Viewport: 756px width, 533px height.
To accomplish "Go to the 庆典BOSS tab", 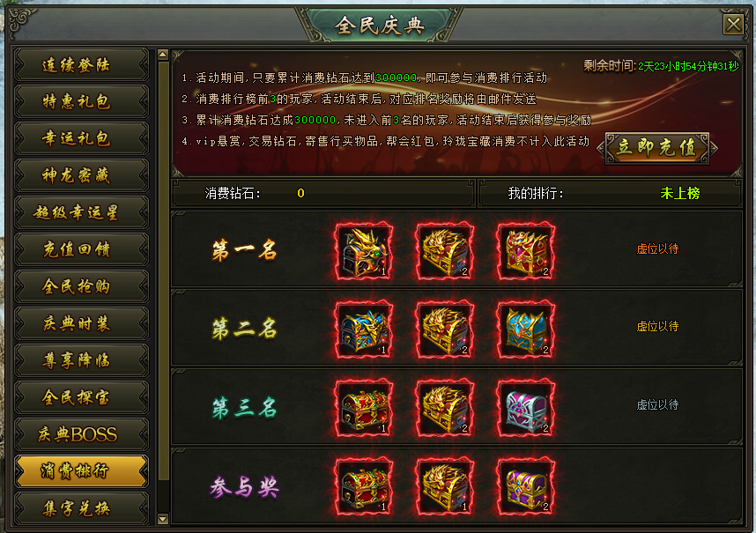I will click(x=81, y=433).
